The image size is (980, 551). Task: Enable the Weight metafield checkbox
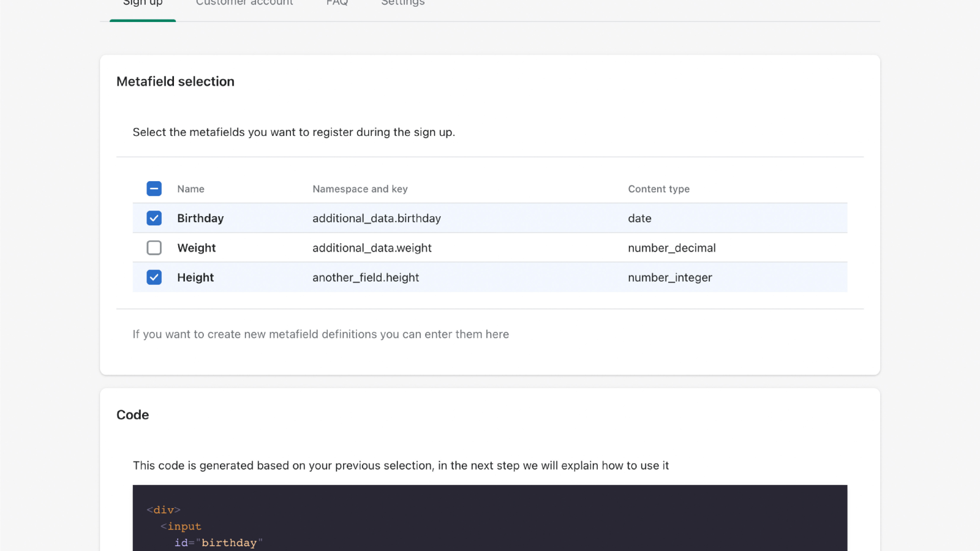pyautogui.click(x=154, y=248)
